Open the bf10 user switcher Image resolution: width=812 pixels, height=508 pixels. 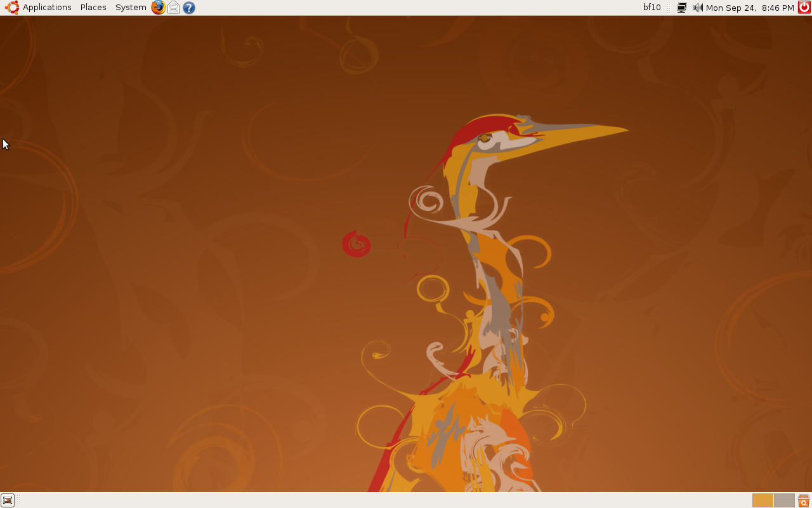(x=652, y=8)
